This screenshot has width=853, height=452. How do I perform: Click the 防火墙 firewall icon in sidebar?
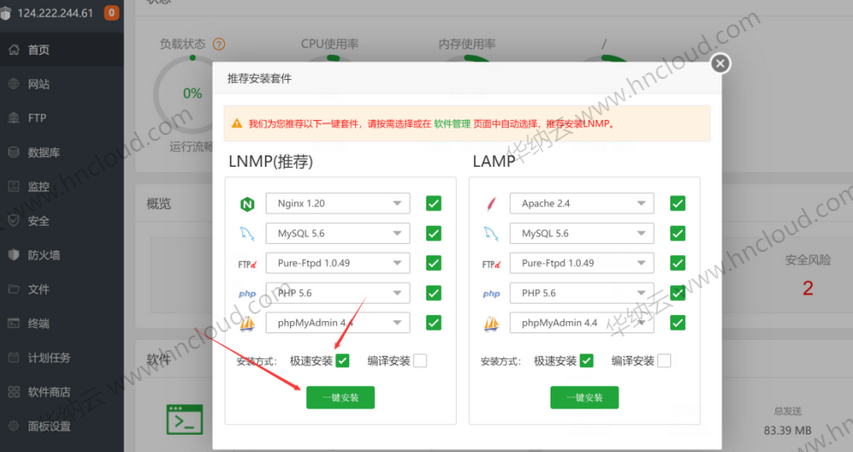pyautogui.click(x=14, y=255)
